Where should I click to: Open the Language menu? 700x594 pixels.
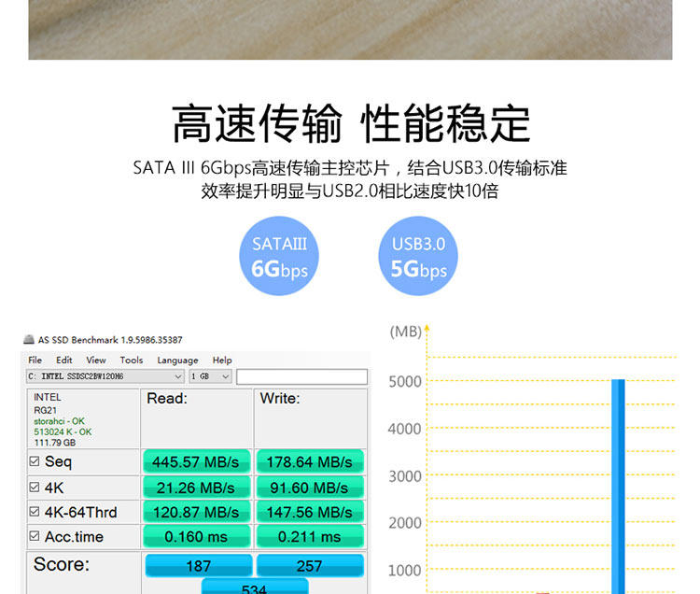pos(177,360)
